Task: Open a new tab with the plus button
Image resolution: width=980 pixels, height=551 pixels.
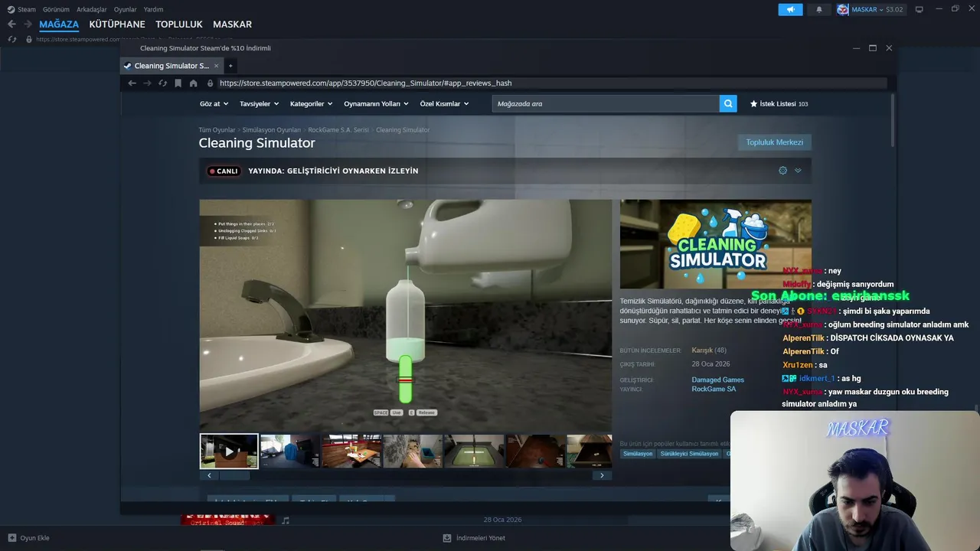Action: coord(230,66)
